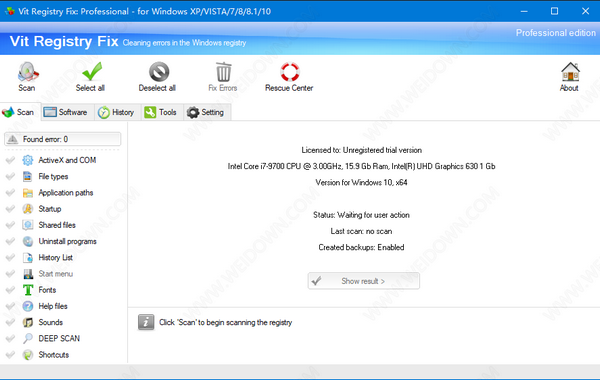Toggle the Sounds checkmark
The width and height of the screenshot is (600, 380).
pyautogui.click(x=10, y=322)
